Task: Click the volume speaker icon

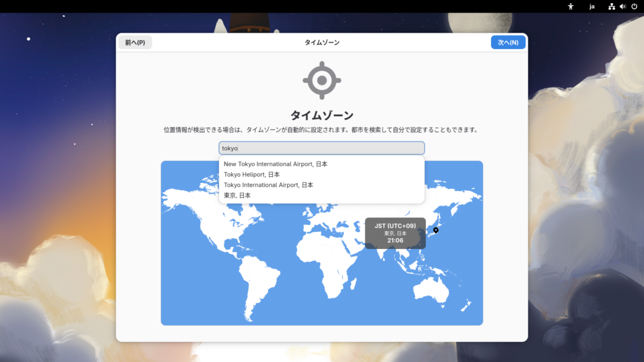Action: [623, 6]
